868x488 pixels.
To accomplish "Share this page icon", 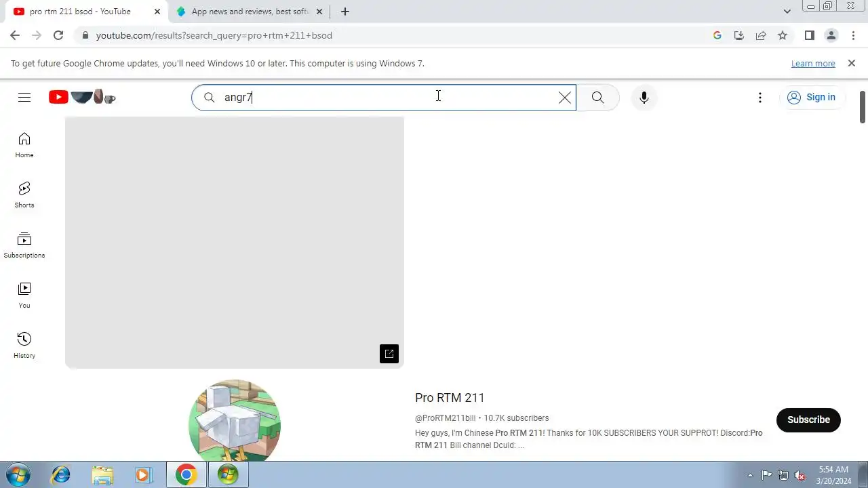I will (x=761, y=35).
